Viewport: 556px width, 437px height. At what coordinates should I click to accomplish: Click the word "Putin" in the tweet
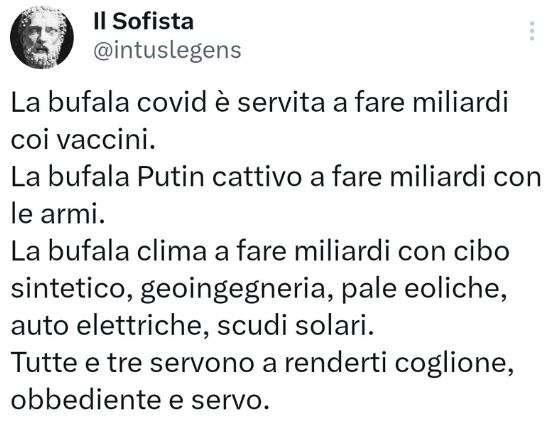coord(171,177)
